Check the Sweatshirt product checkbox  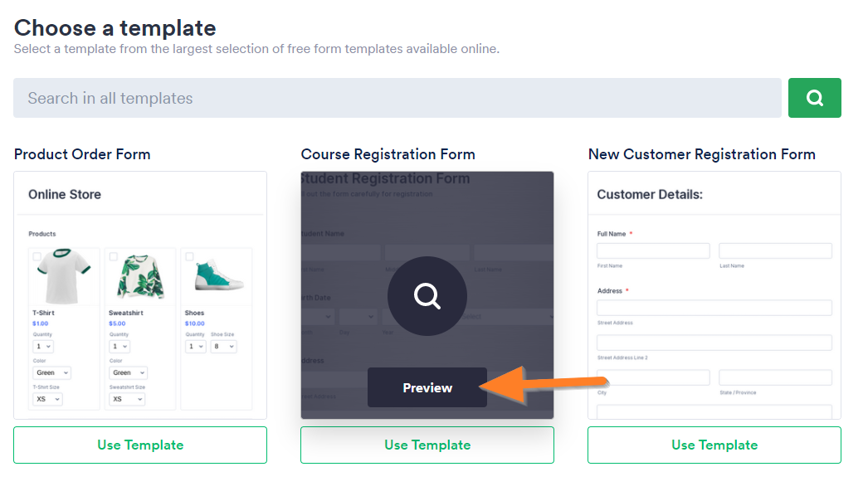113,256
